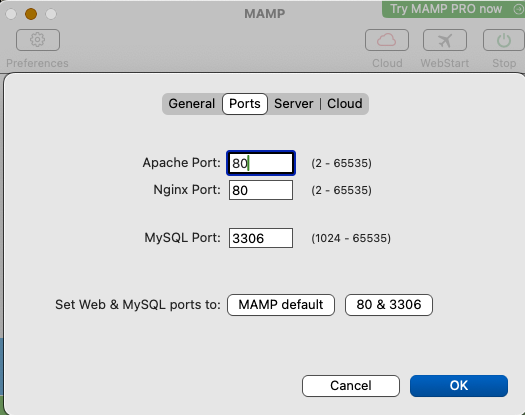The height and width of the screenshot is (415, 525).
Task: Stop servers using the power icon
Action: click(504, 40)
